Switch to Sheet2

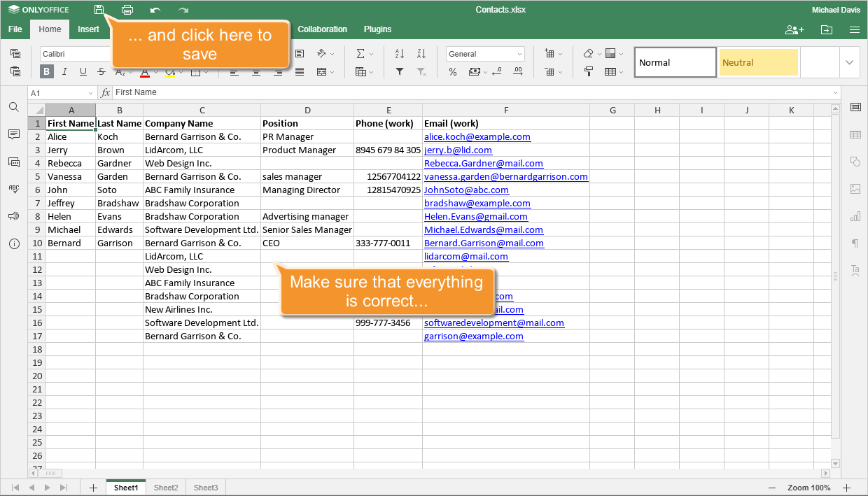click(165, 487)
